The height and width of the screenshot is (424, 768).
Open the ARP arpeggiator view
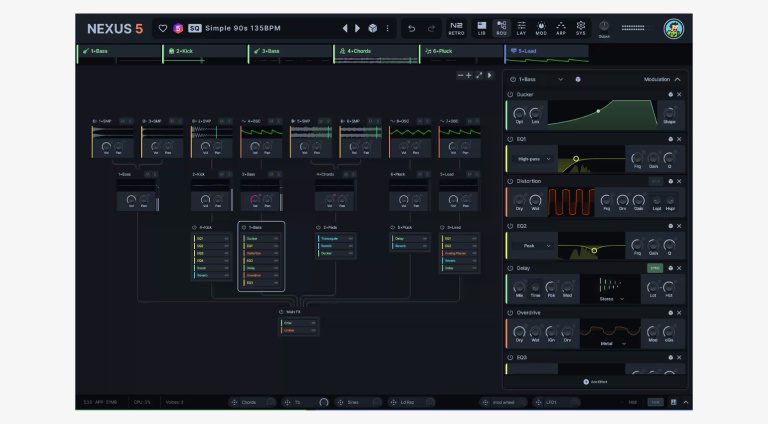(561, 27)
